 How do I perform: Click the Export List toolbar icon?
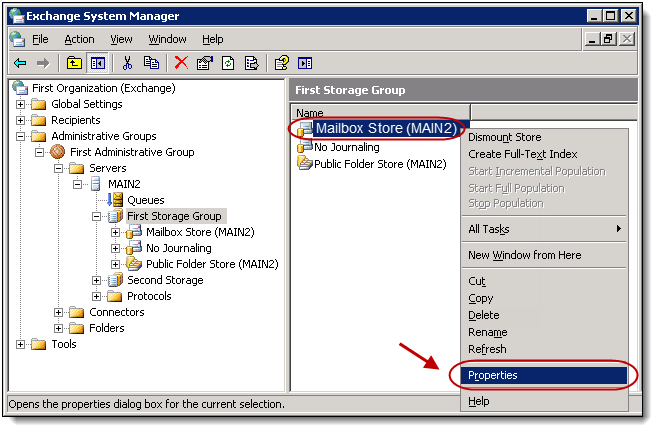[252, 64]
